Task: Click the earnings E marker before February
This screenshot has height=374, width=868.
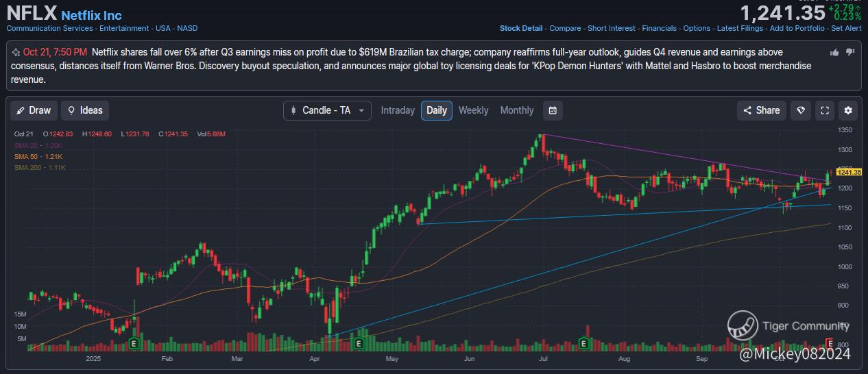Action: click(134, 342)
